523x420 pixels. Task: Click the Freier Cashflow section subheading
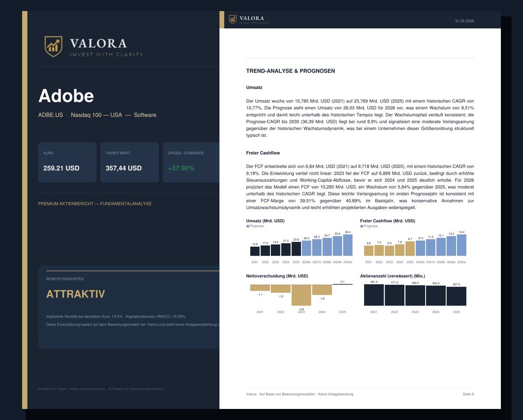point(263,153)
